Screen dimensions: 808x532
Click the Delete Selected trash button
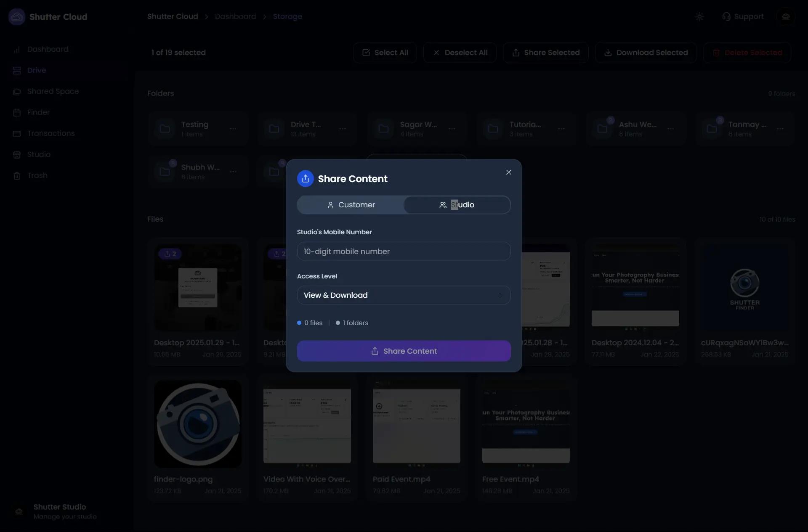tap(747, 53)
